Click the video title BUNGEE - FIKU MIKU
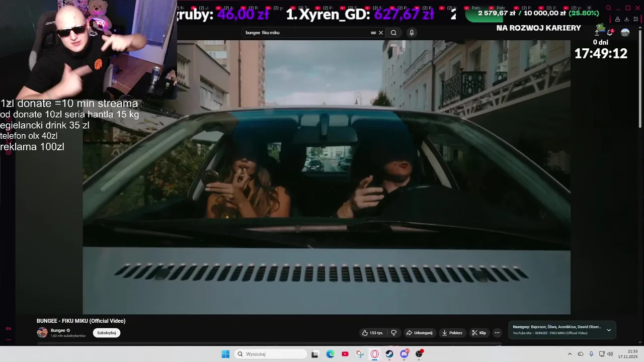This screenshot has width=644, height=362. point(81,321)
